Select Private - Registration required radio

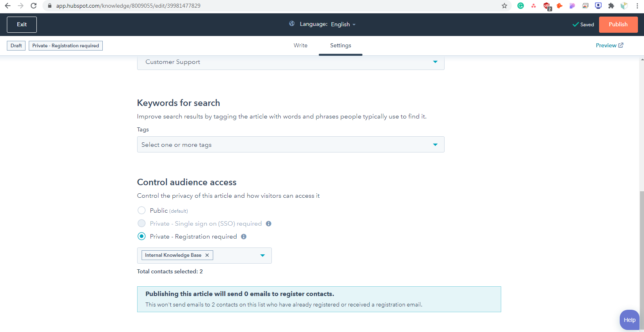[142, 236]
